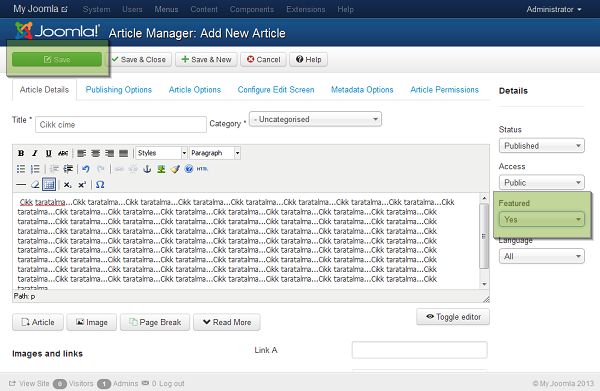Insert a Page Break below the editor
Viewport: 600px width, 391px height.
[155, 322]
